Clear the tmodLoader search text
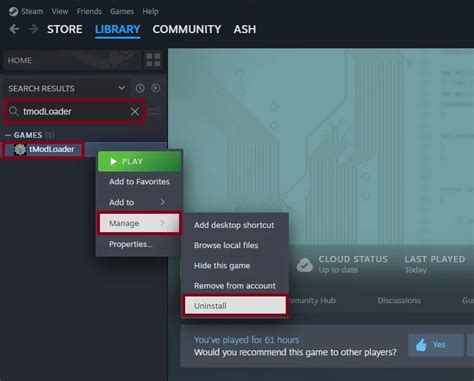 (x=135, y=111)
